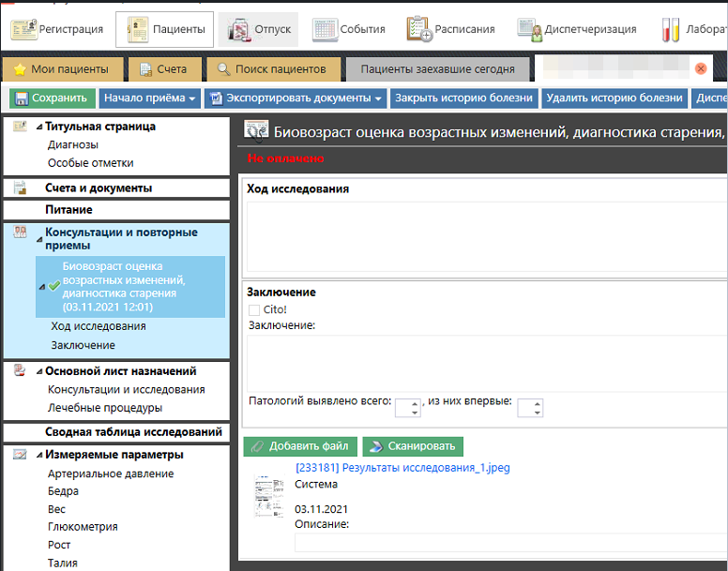This screenshot has width=728, height=571.
Task: Increase the Патологий выявлено всего spinner value
Action: (414, 403)
